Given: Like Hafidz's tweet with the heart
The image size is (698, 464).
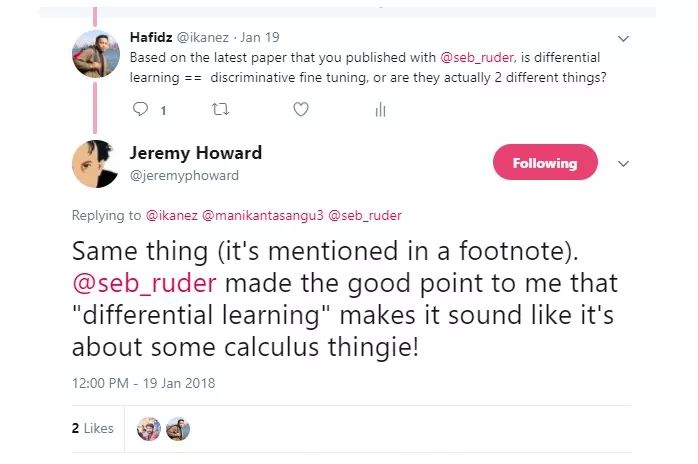Looking at the screenshot, I should point(300,109).
